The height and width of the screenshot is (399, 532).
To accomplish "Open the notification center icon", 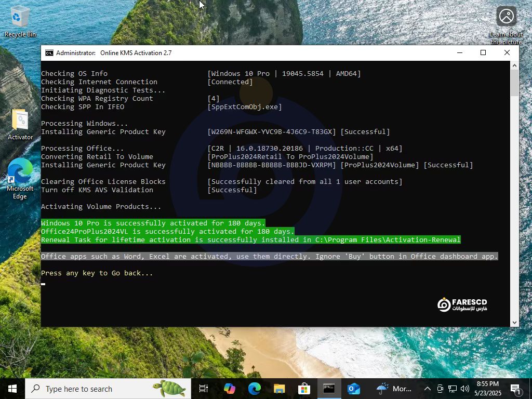I will coord(516,389).
